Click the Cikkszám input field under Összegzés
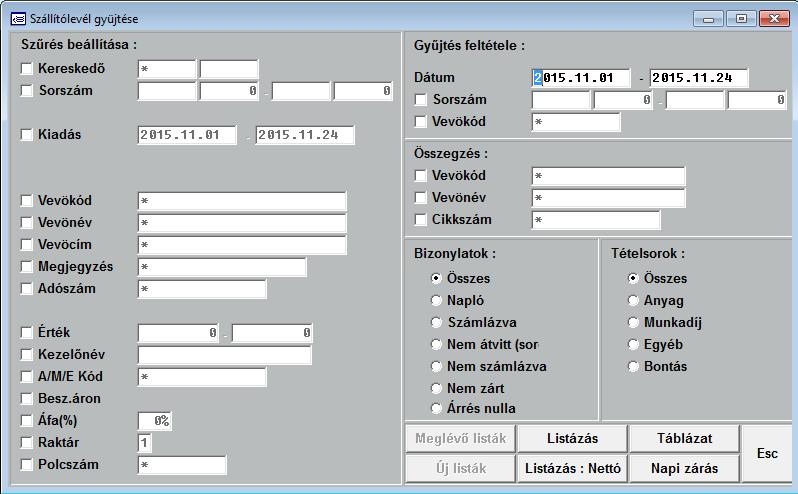 pos(596,220)
